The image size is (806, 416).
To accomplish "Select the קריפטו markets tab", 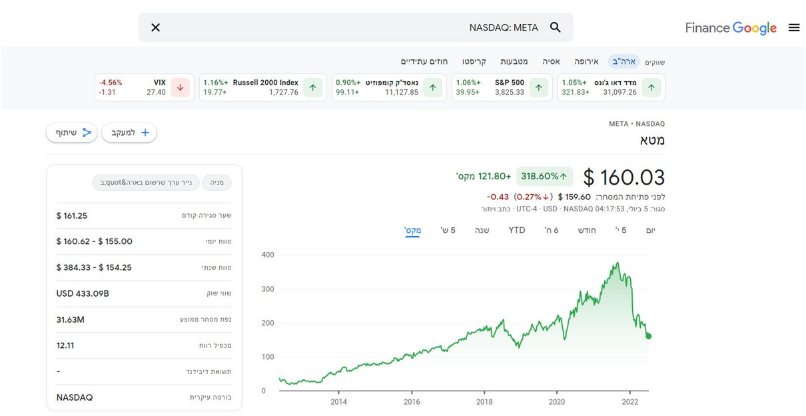I will click(474, 61).
